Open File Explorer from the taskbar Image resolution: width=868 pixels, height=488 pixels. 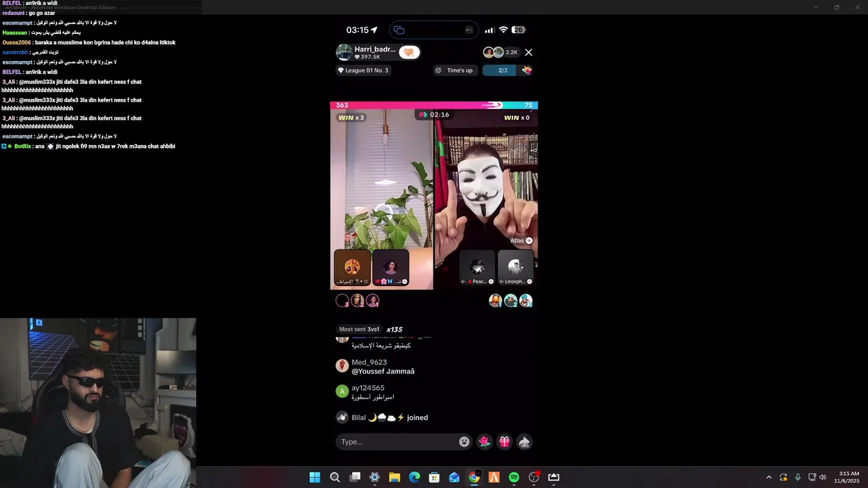coord(395,477)
